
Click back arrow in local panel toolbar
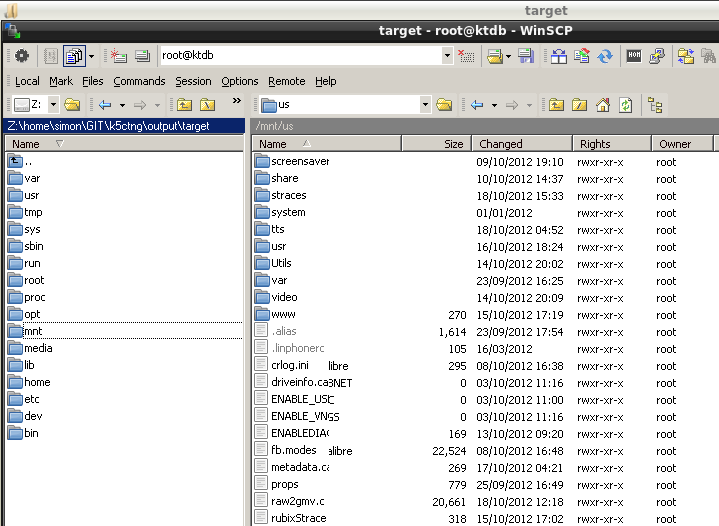click(x=104, y=105)
